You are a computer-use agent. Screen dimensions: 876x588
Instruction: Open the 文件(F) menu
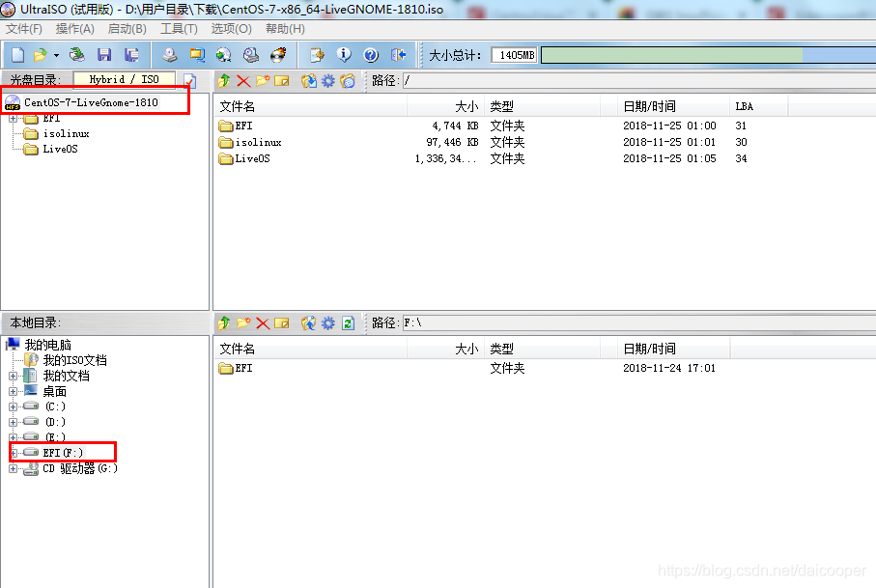pyautogui.click(x=23, y=29)
